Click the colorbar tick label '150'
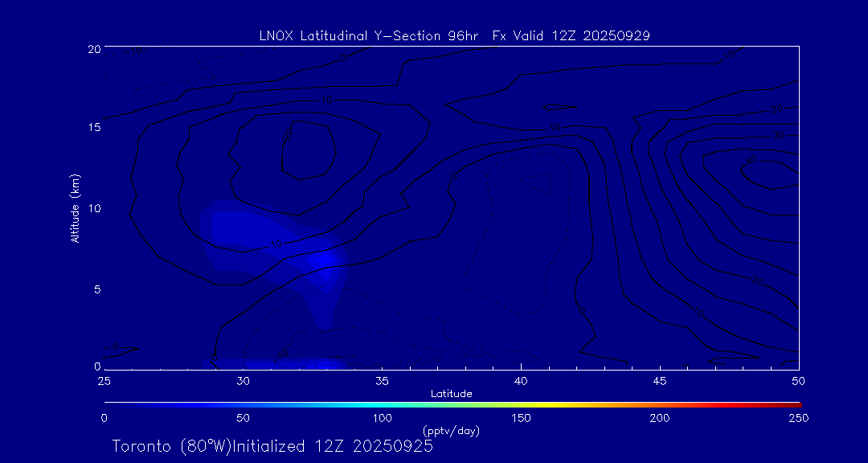 coord(521,418)
